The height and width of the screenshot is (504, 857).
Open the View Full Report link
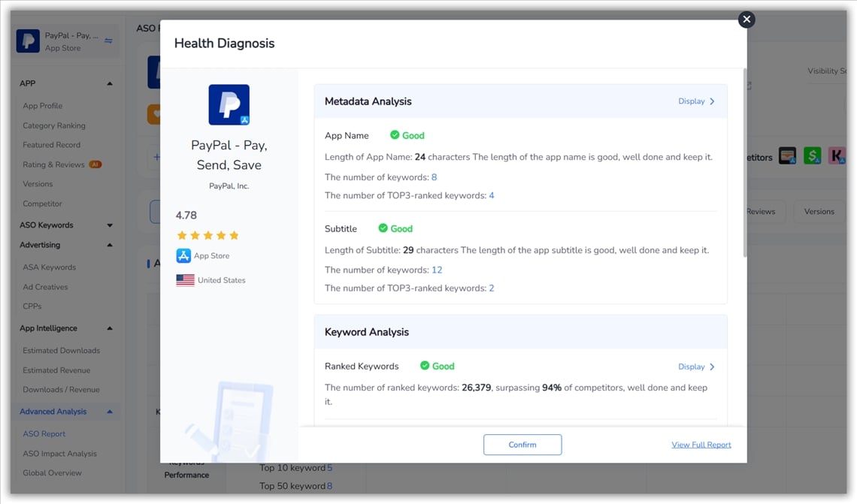tap(701, 445)
